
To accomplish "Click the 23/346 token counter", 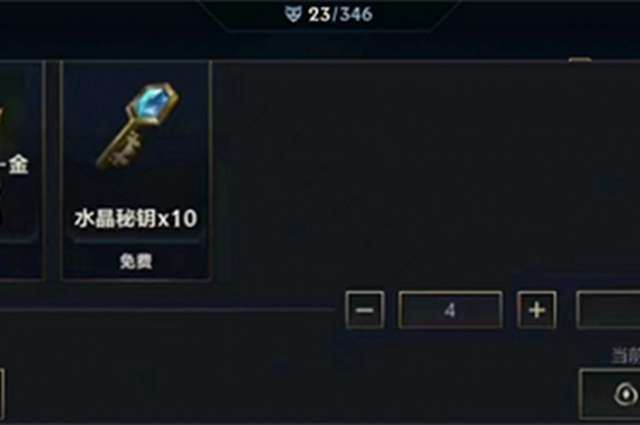I will coord(340,15).
